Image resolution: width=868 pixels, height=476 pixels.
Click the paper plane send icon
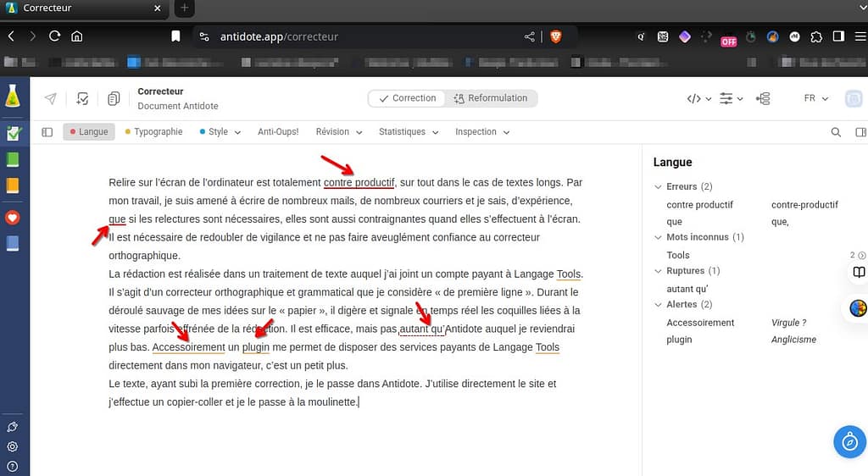click(51, 98)
